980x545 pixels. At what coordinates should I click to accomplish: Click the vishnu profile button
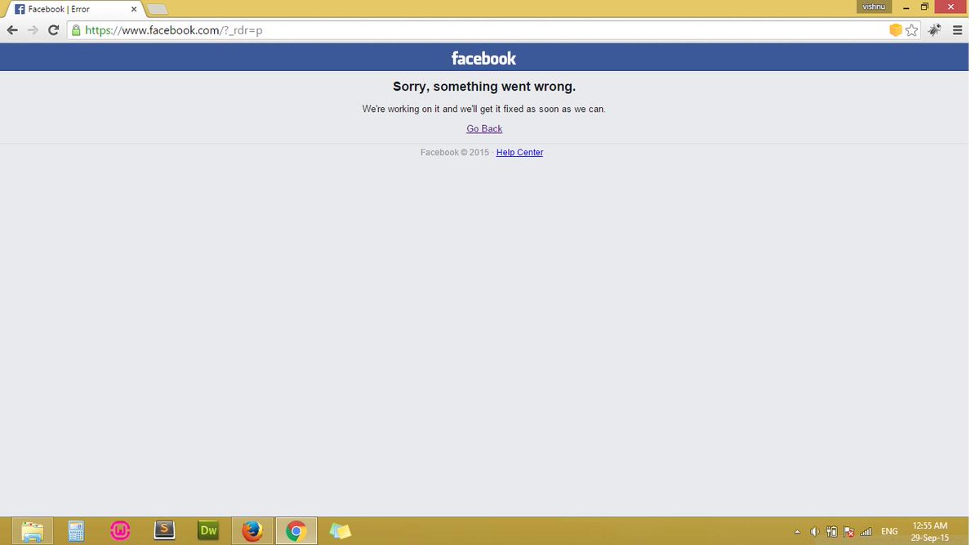pyautogui.click(x=874, y=7)
